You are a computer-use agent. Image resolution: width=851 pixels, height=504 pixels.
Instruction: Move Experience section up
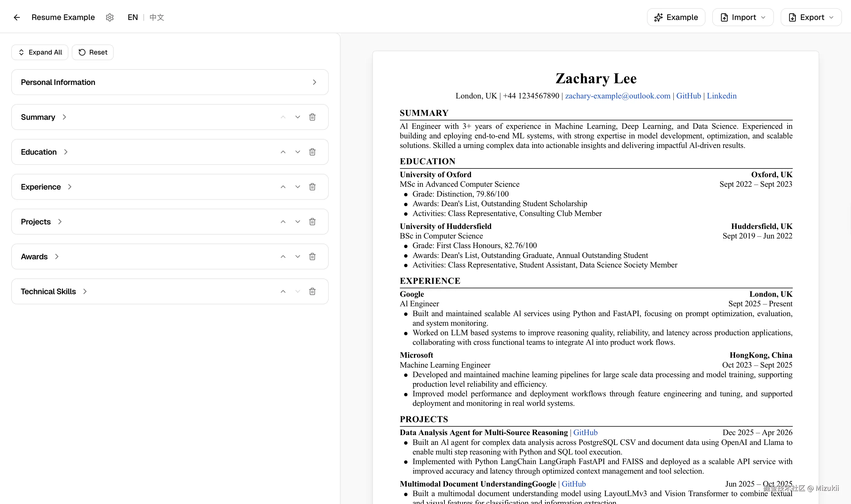[x=283, y=187]
